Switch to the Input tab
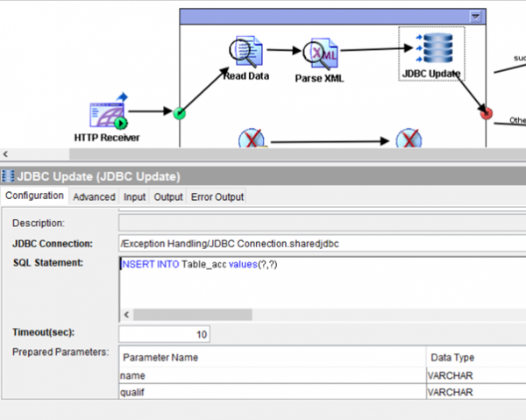Image resolution: width=526 pixels, height=420 pixels. tap(135, 197)
